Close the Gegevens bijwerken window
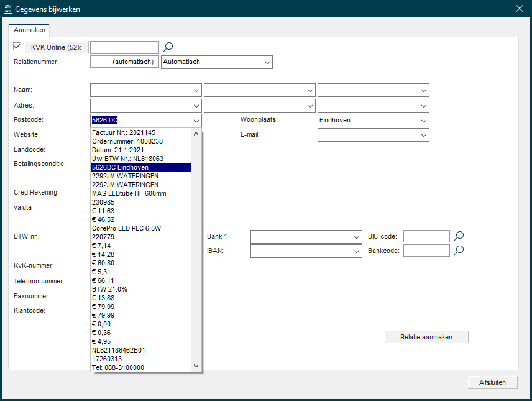Viewport: 532px width, 401px height. 520,9
